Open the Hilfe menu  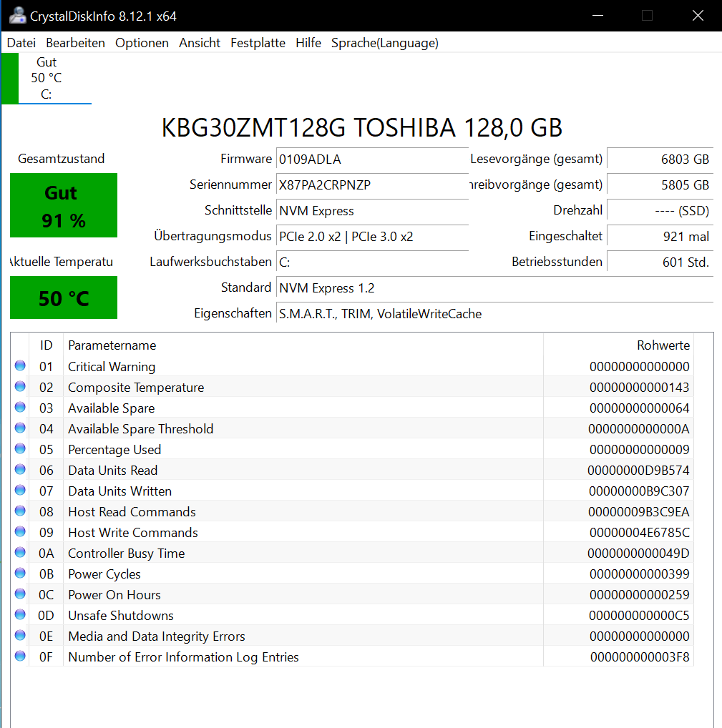click(x=308, y=43)
